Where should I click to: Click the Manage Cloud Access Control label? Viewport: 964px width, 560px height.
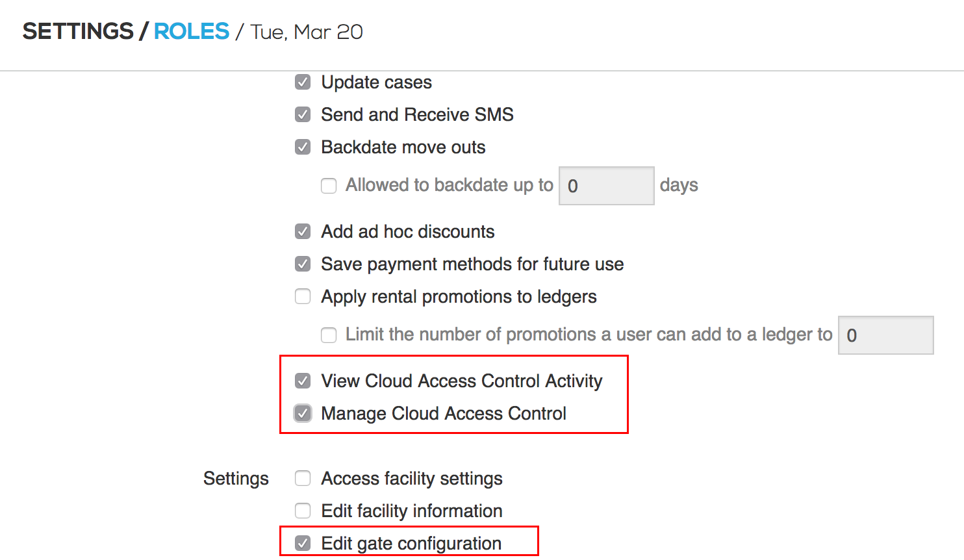pos(443,414)
